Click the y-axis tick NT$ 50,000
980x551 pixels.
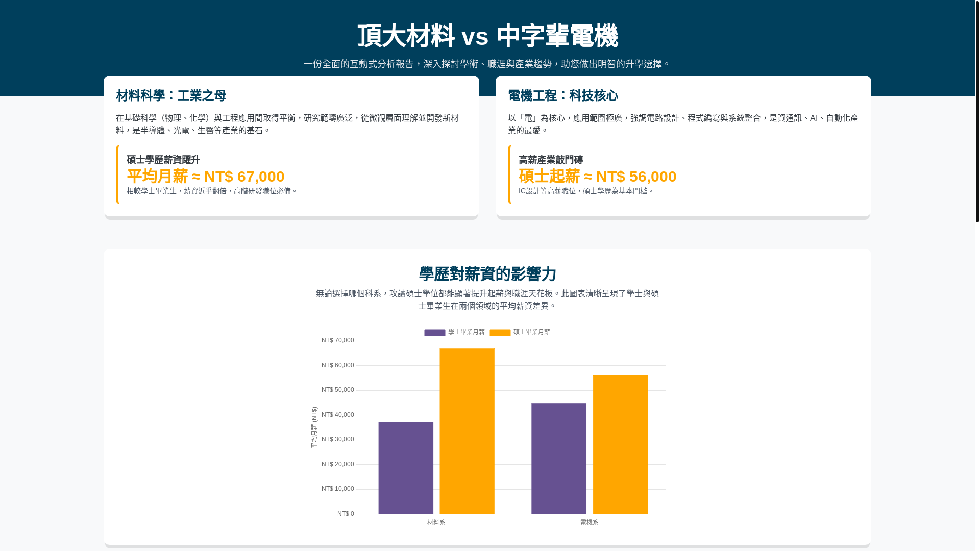pos(338,390)
